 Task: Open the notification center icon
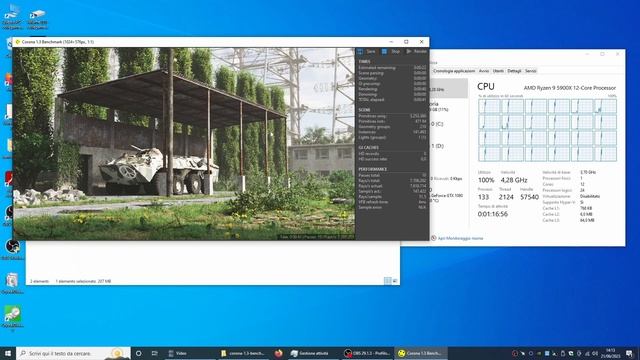tap(629, 353)
